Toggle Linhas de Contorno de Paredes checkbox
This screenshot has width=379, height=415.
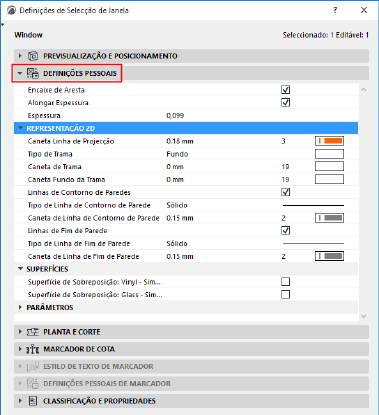286,192
